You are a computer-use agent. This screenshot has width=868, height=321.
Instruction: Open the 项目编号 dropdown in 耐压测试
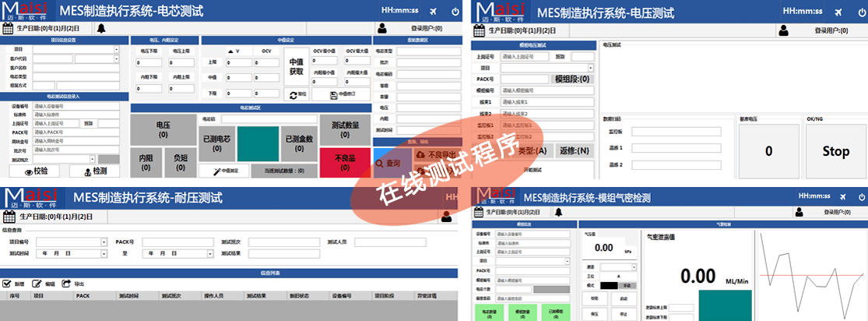(104, 242)
